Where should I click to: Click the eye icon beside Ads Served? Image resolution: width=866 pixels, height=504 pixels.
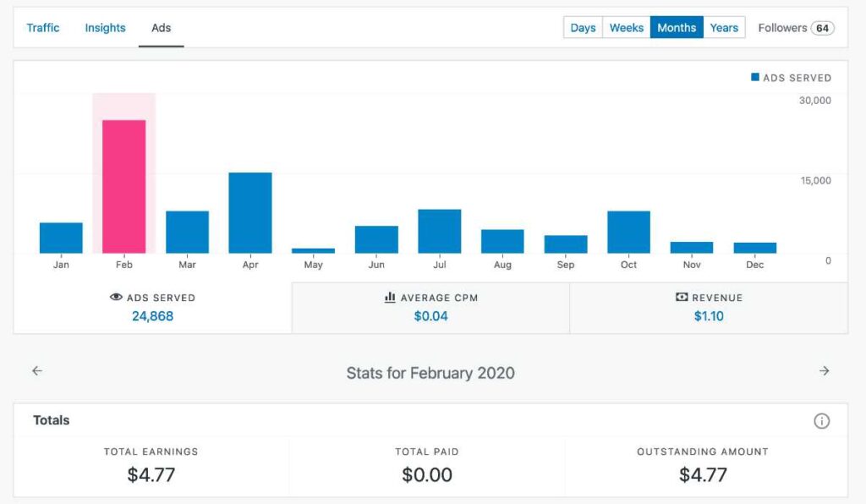pos(117,298)
